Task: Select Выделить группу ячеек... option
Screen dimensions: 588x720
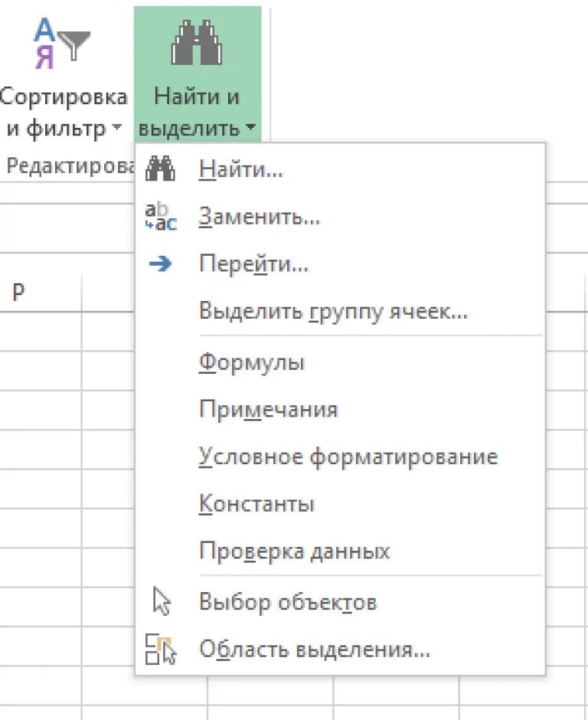Action: pyautogui.click(x=340, y=311)
